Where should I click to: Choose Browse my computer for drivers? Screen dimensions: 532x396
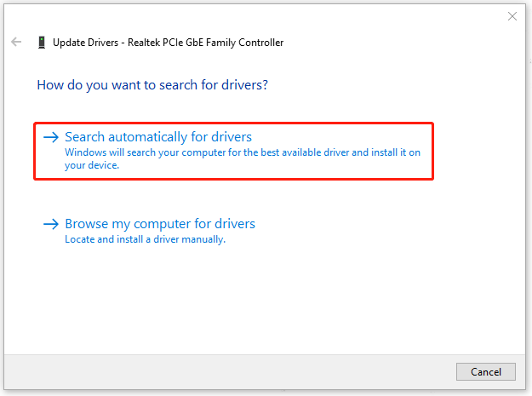pyautogui.click(x=149, y=231)
